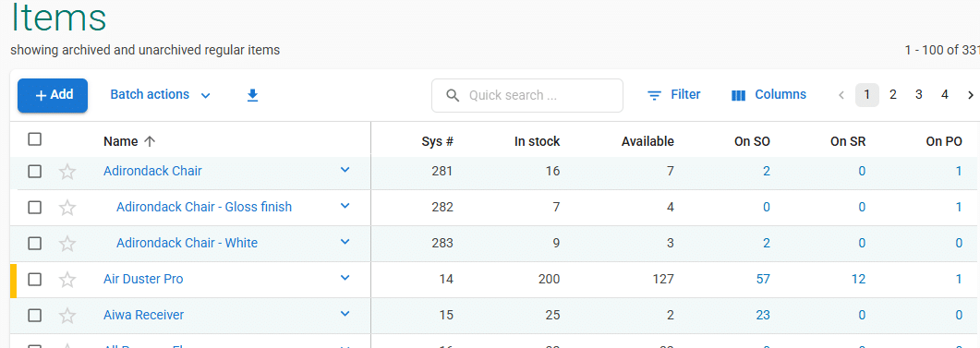Click Air Duster Pro Available value 127
This screenshot has height=348, width=980.
[x=664, y=280]
